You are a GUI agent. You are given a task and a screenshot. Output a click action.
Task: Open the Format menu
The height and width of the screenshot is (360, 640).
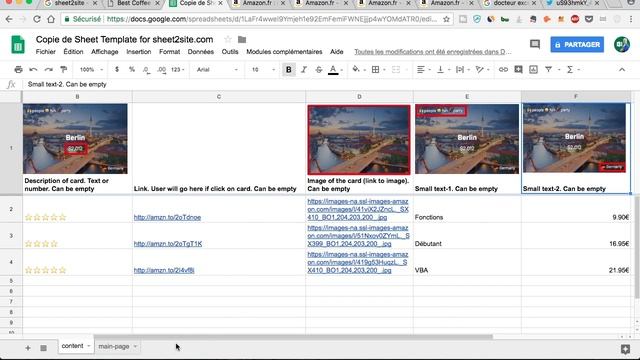pos(169,52)
